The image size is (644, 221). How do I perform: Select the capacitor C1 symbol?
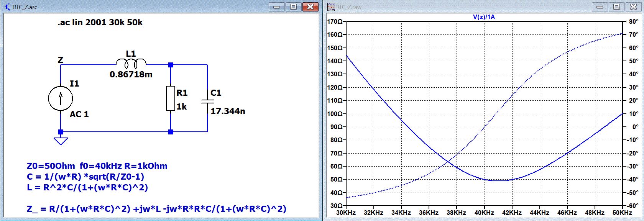coord(207,101)
